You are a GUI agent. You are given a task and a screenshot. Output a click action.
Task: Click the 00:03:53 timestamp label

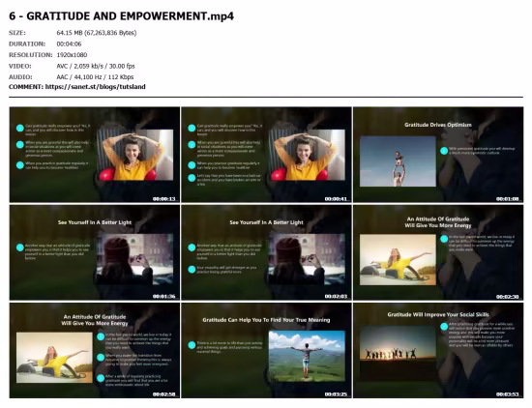click(508, 394)
